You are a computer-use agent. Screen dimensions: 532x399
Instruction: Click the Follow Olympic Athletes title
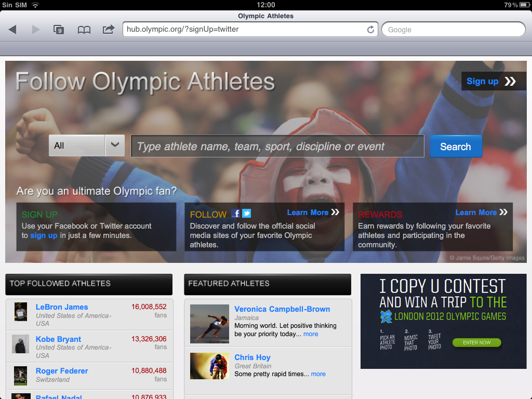click(x=145, y=82)
